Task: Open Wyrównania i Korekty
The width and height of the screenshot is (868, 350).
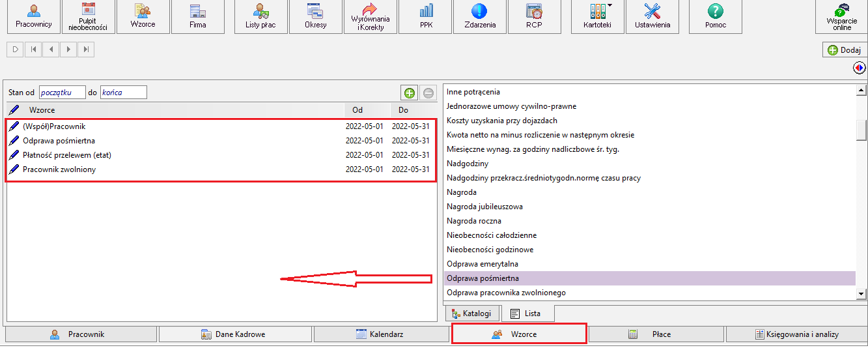Action: tap(370, 17)
